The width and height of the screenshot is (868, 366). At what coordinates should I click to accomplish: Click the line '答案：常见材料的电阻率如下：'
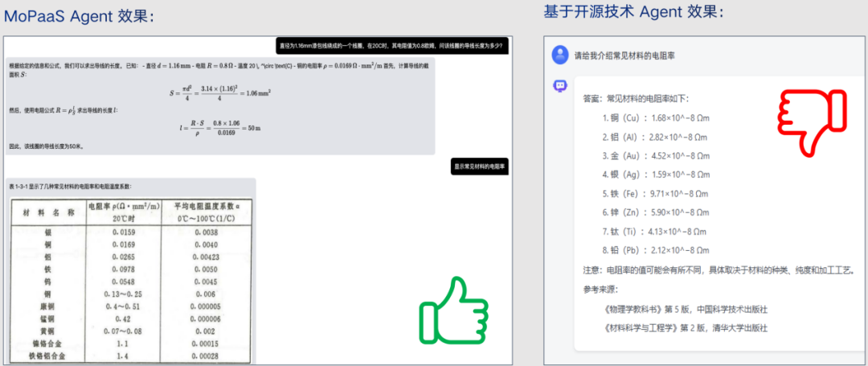pyautogui.click(x=636, y=99)
